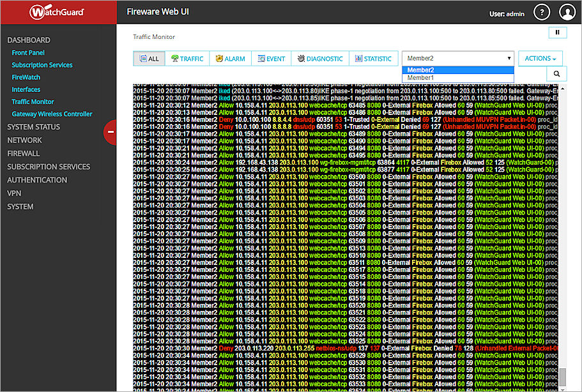This screenshot has height=392, width=582.
Task: Expand AUTHENTICATION menu section
Action: point(37,180)
